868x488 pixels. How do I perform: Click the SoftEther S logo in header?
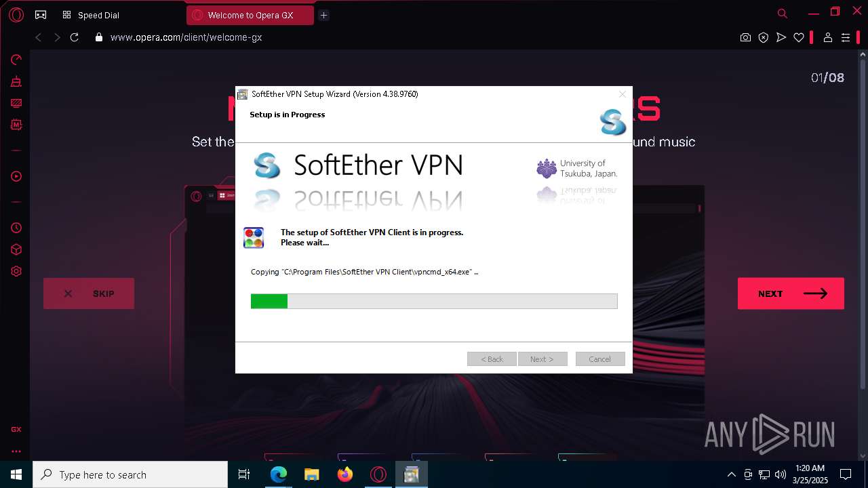click(612, 123)
